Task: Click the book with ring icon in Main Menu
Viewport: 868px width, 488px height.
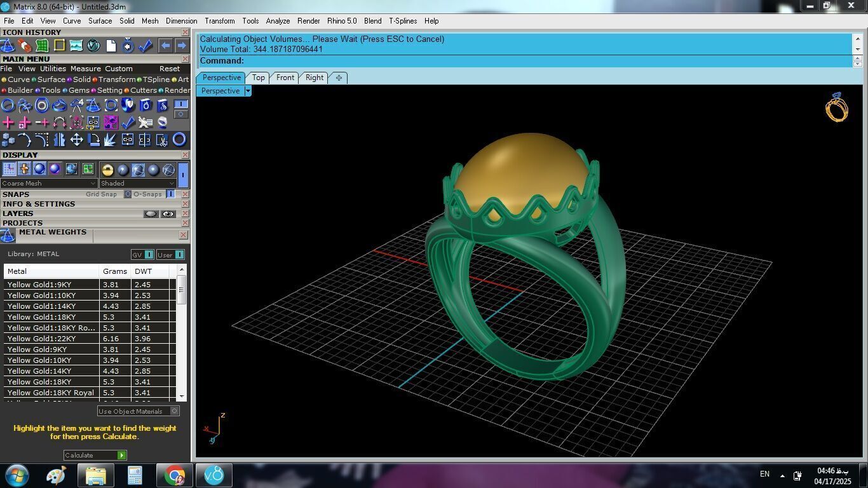Action: click(146, 105)
